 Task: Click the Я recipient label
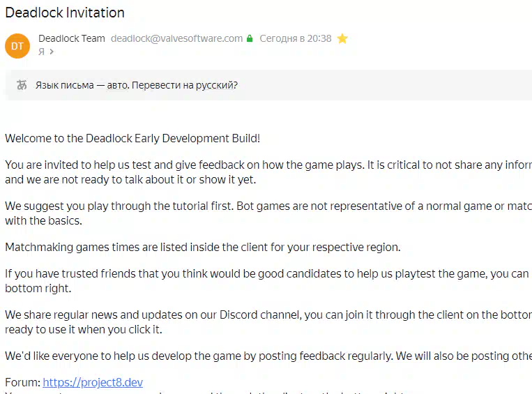pos(41,52)
